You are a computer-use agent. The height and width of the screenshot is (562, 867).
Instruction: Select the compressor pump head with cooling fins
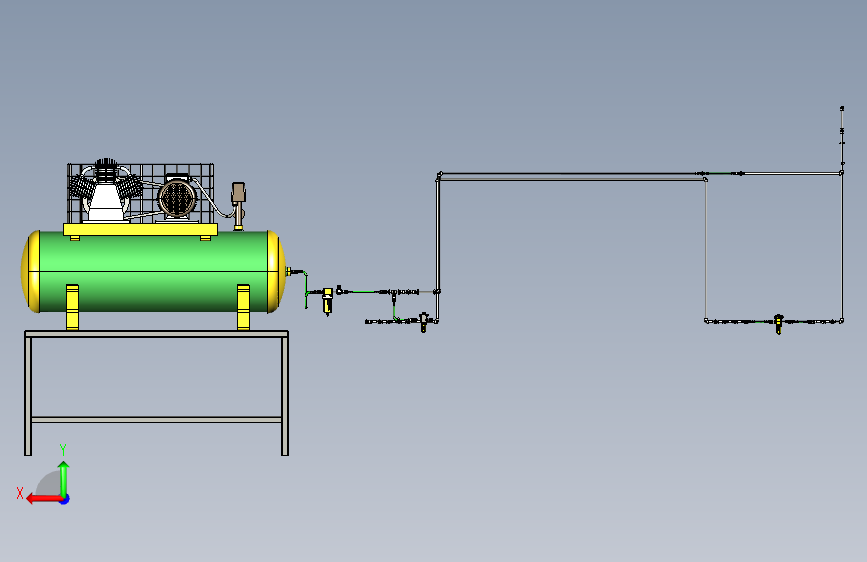click(x=105, y=190)
